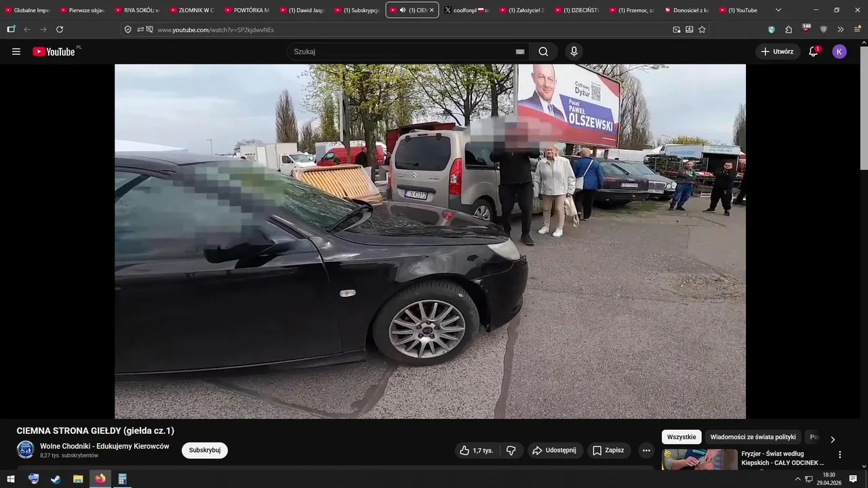This screenshot has width=868, height=488.
Task: Expand the list all tabs dropdown
Action: pos(778,10)
